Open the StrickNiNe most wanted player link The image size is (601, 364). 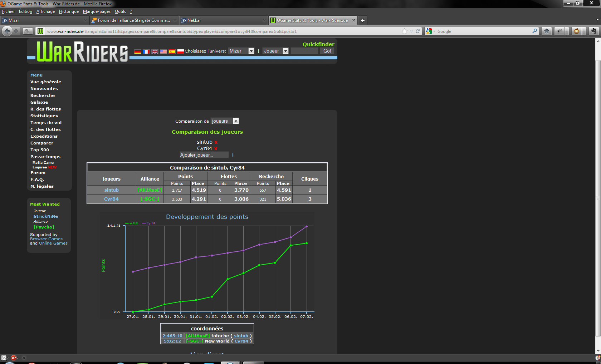click(x=46, y=216)
